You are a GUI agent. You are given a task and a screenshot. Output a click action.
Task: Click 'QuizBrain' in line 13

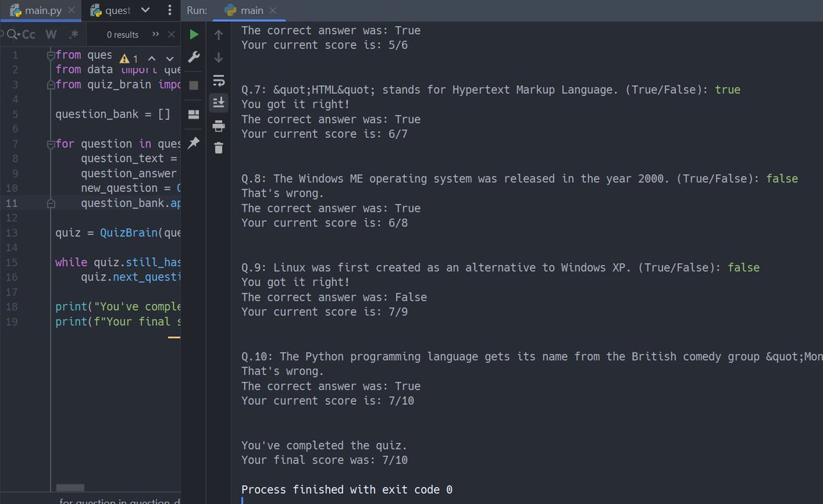coord(128,233)
